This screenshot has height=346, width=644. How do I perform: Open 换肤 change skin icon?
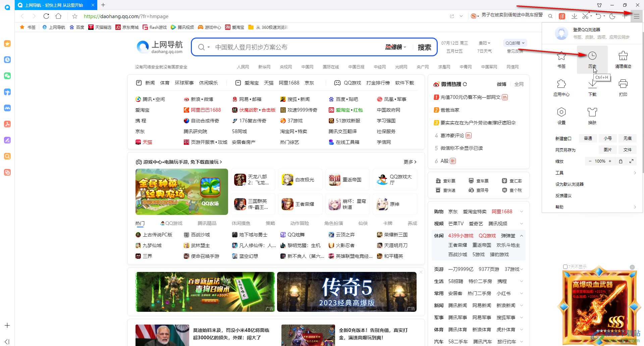click(592, 116)
